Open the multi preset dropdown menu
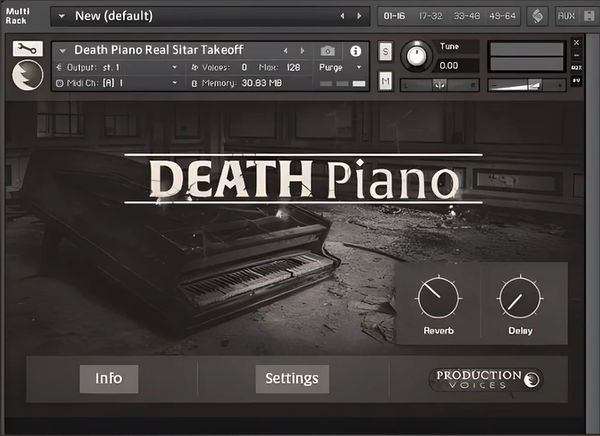Viewport: 600px width, 436px height. click(x=61, y=16)
